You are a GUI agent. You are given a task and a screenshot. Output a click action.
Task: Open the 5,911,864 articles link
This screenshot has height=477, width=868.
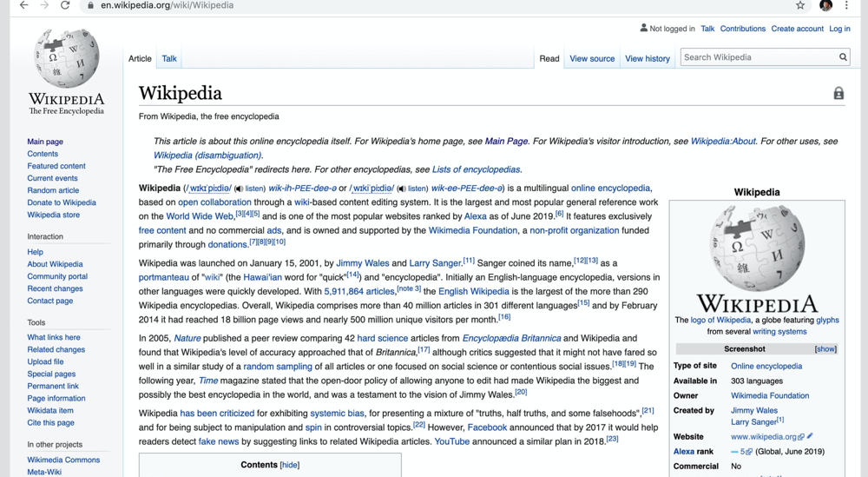359,291
